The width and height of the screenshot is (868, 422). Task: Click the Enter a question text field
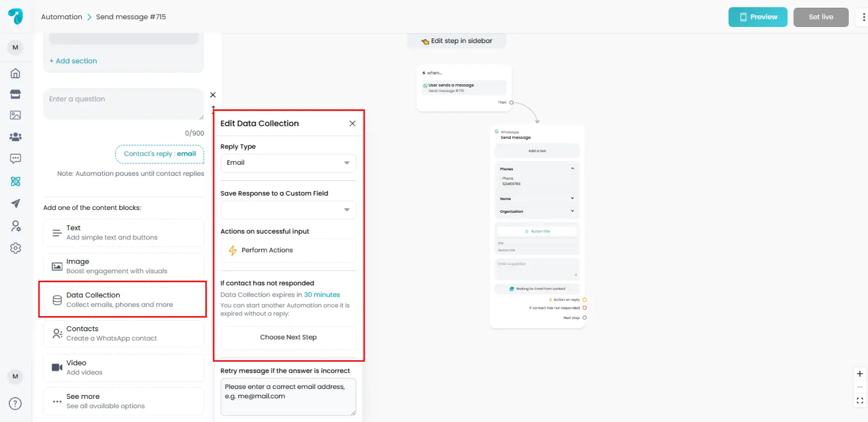click(x=123, y=104)
